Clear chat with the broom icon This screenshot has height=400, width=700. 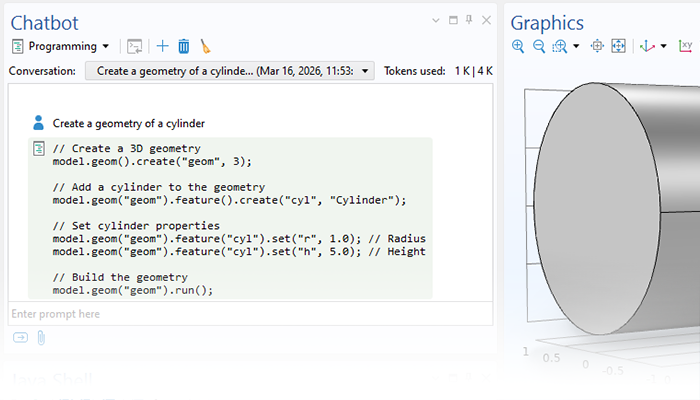point(205,46)
